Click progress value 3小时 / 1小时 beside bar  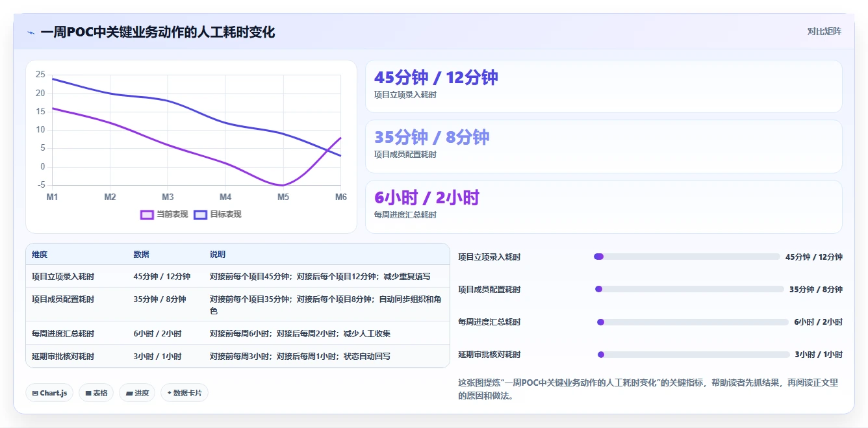[819, 354]
